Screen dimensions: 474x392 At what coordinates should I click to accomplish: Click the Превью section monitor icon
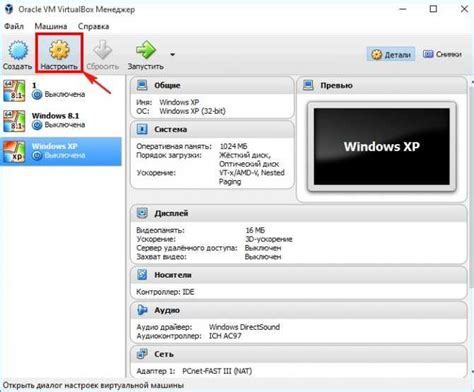pos(308,85)
